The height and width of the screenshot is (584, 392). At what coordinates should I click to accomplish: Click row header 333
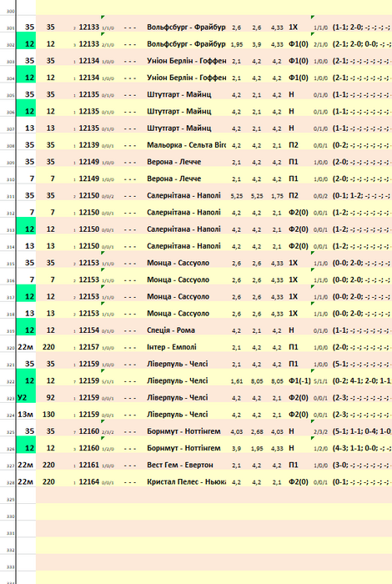point(10,566)
